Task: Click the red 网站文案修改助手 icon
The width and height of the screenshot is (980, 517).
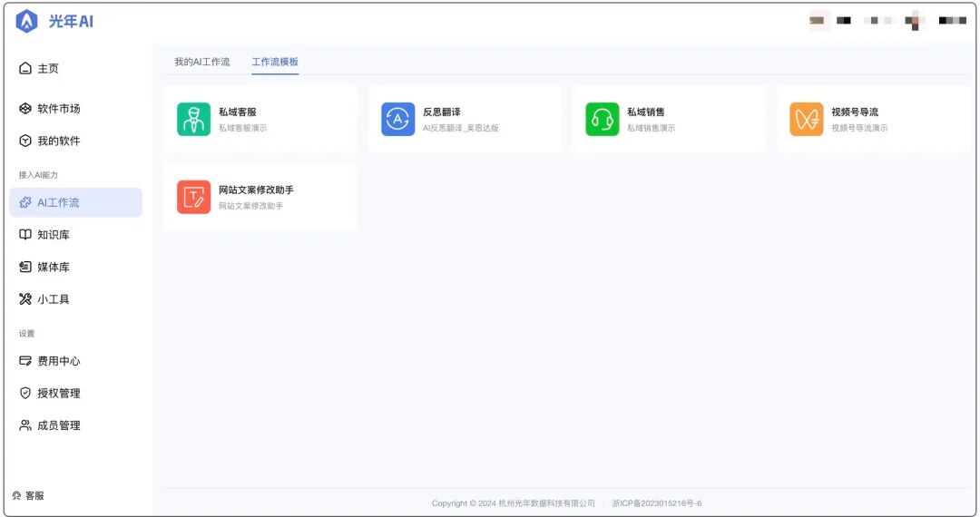Action: 194,198
